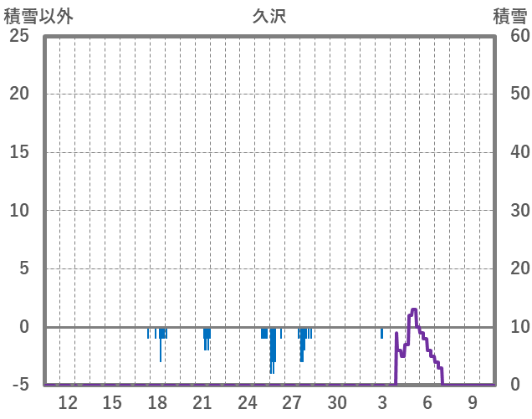
Task: Click the chart title 久沢
Action: coord(269,16)
